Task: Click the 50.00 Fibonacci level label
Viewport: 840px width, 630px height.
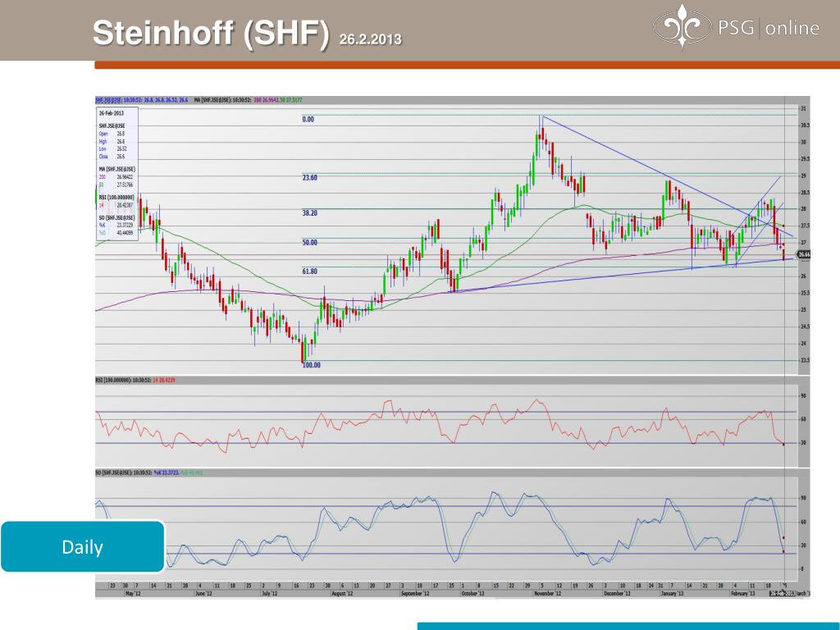Action: coord(309,243)
